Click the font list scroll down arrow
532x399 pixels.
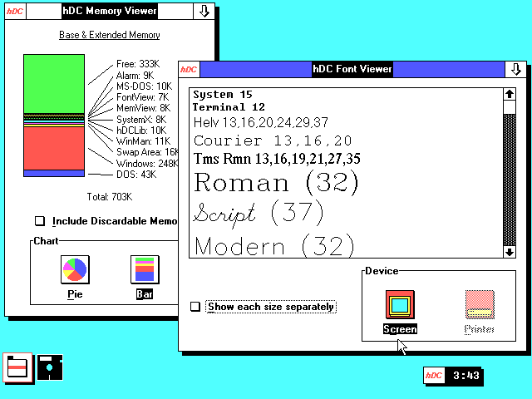coord(510,252)
